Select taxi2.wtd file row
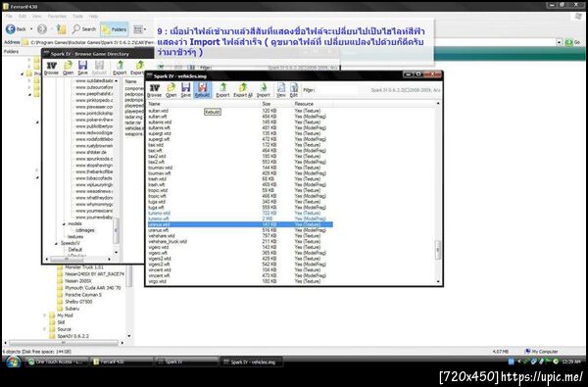The width and height of the screenshot is (588, 387). point(240,156)
